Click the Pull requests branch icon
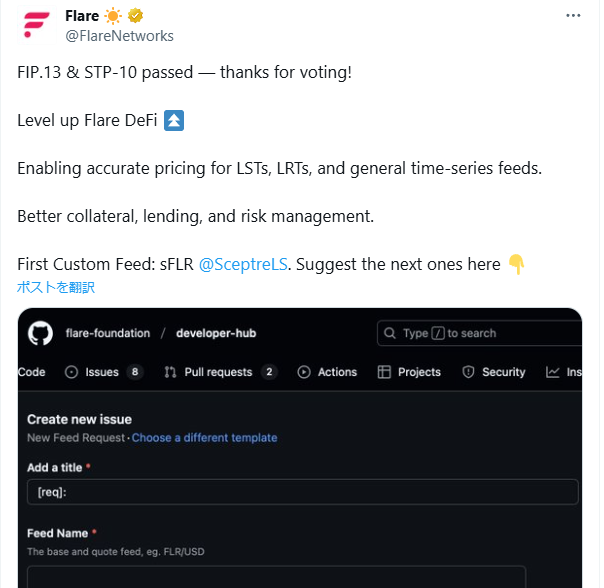Screen dimensions: 604x588 click(170, 372)
